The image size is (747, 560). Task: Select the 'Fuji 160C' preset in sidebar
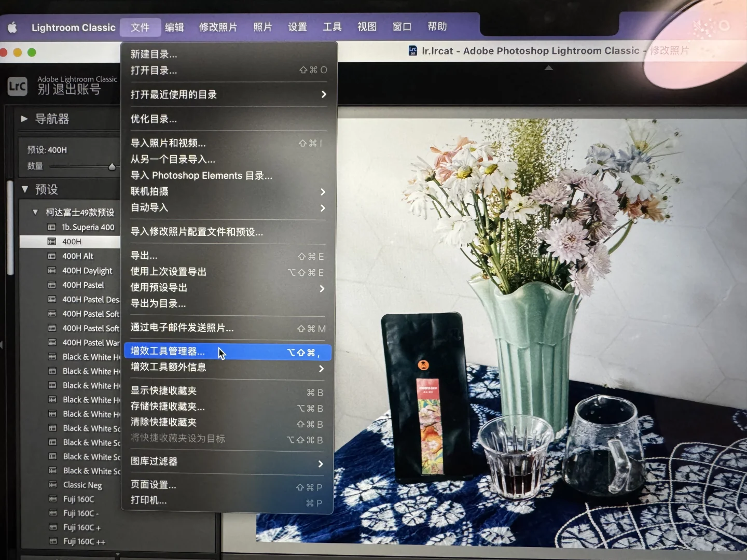[x=79, y=499]
